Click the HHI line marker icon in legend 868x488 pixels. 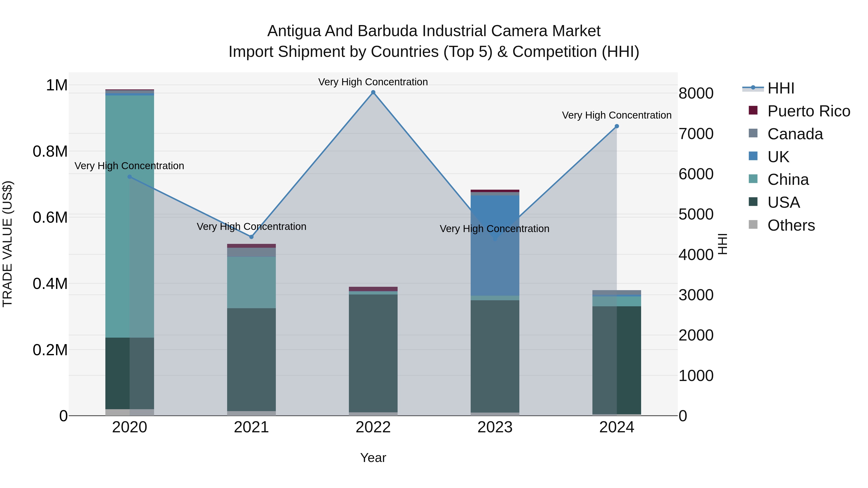(x=753, y=88)
